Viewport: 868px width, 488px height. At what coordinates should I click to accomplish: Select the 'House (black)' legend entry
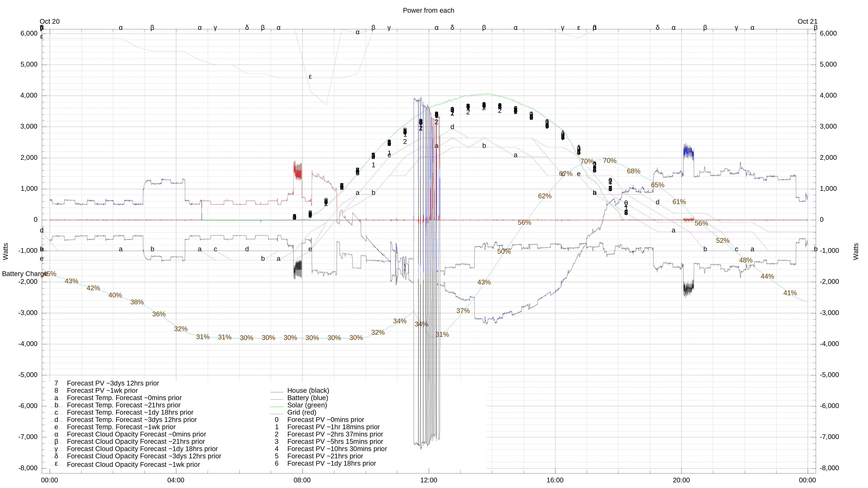pos(308,391)
